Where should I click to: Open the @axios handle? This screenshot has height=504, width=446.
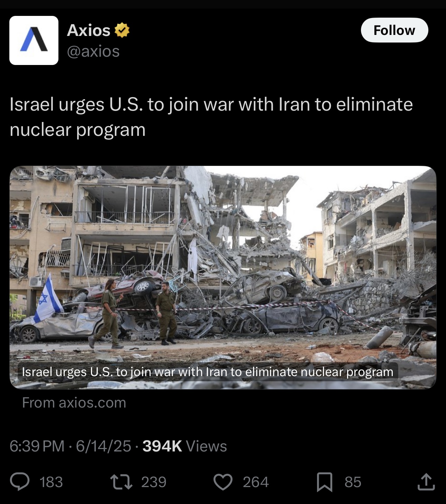[x=93, y=51]
